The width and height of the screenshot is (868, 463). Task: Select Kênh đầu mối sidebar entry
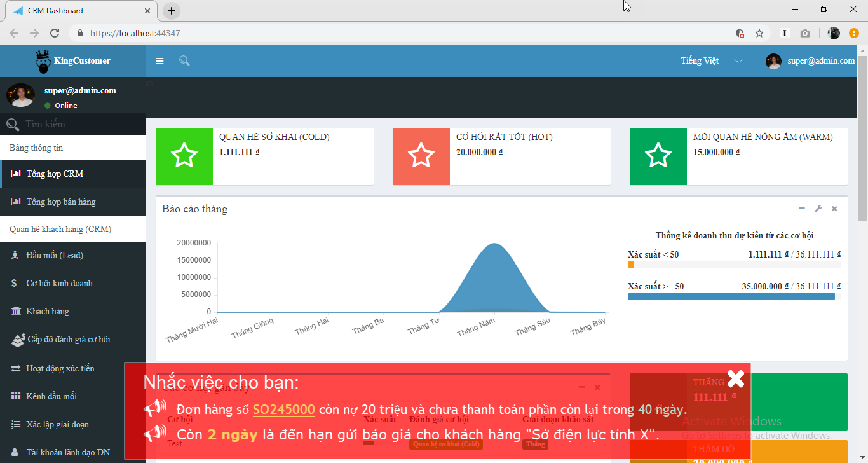click(x=73, y=396)
